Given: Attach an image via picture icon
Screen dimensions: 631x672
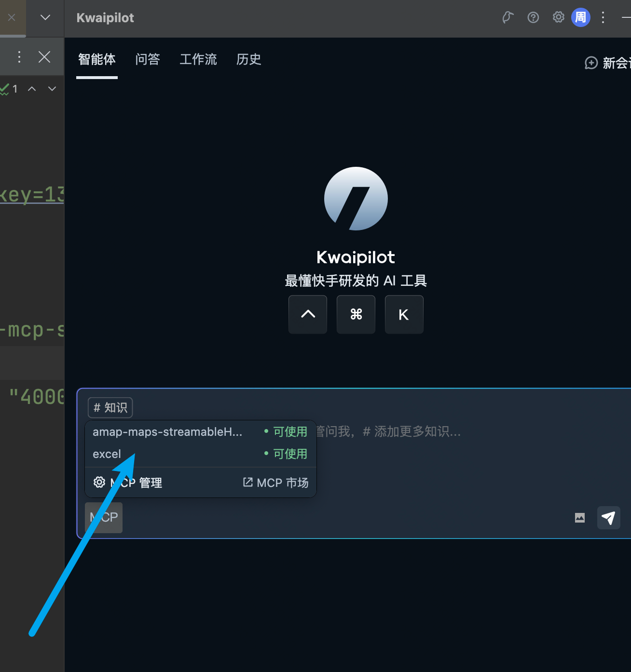Looking at the screenshot, I should click(x=580, y=518).
